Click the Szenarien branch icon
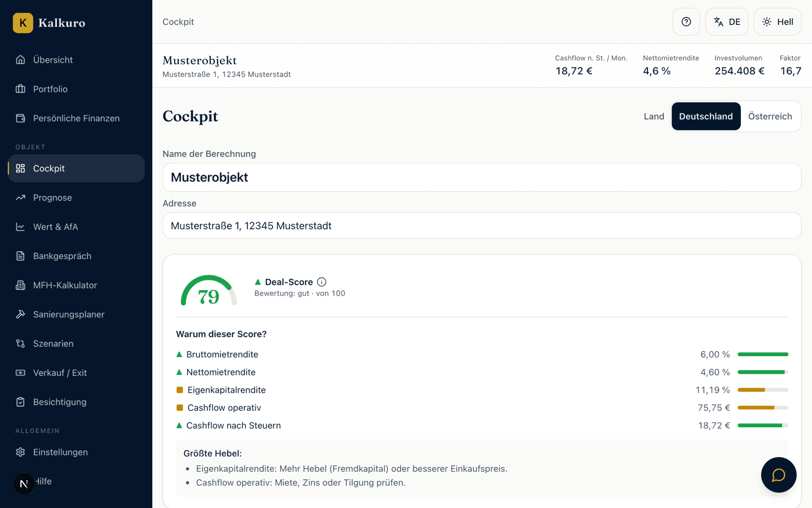This screenshot has width=812, height=508. tap(20, 344)
